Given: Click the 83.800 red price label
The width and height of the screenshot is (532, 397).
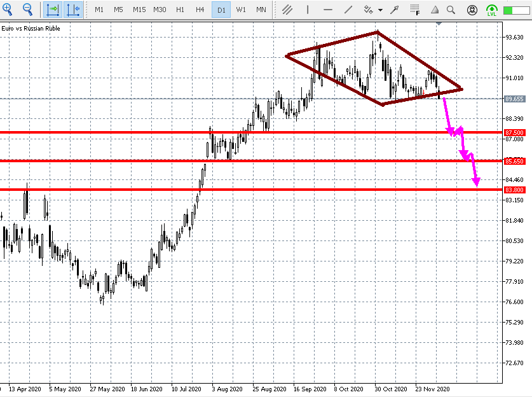Looking at the screenshot, I should point(514,190).
